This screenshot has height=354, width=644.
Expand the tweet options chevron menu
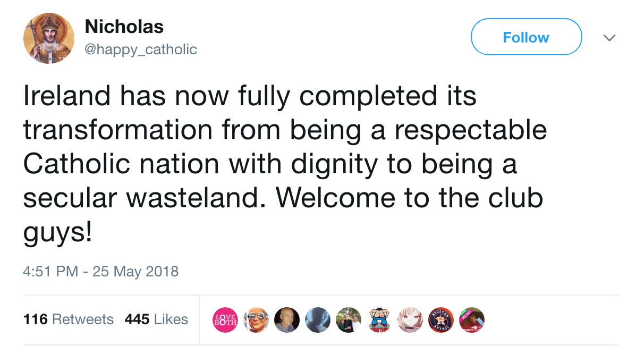609,38
